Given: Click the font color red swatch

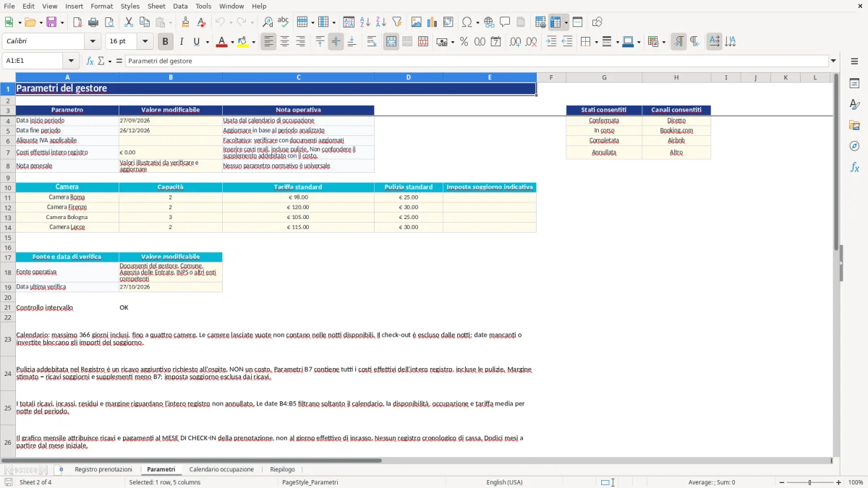Looking at the screenshot, I should tap(221, 42).
